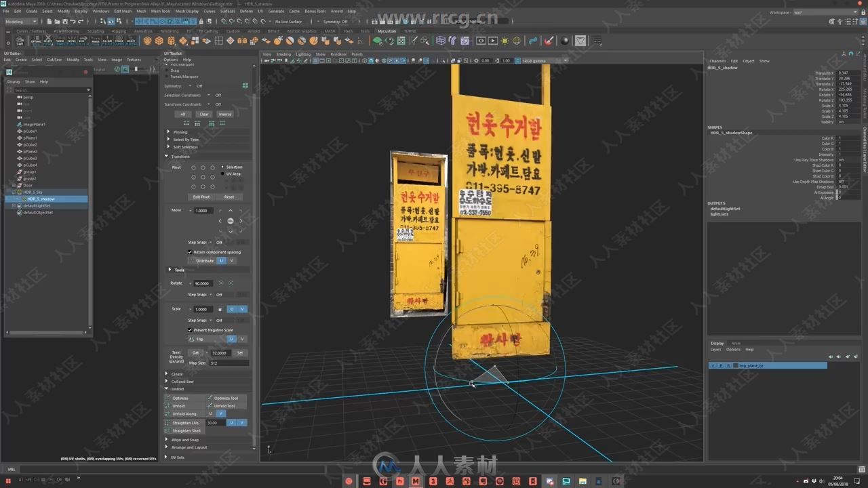Open the UV Editor Cut/Sew menu
Screen dimensions: 868x488
tap(54, 60)
